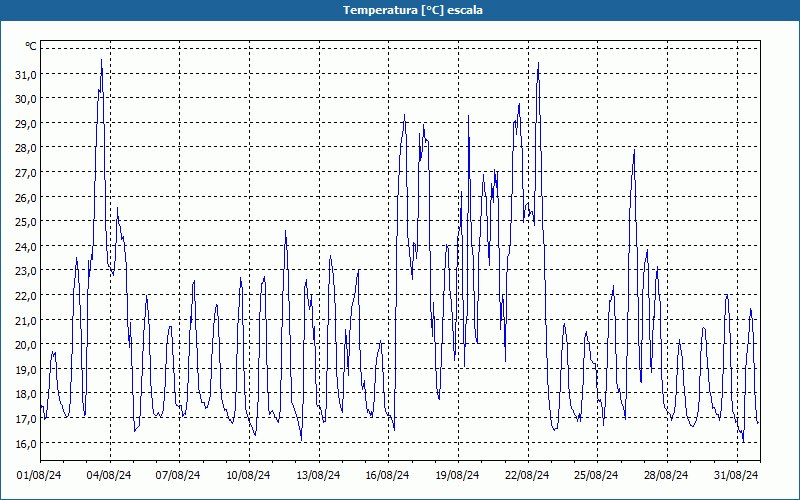Click the chart title 'Temperatura [°C] escala'

[x=413, y=10]
